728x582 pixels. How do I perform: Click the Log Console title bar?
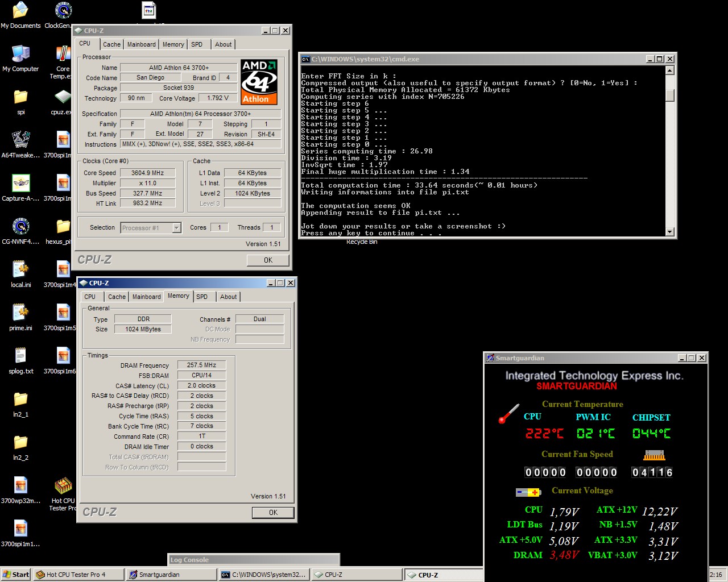pyautogui.click(x=254, y=560)
